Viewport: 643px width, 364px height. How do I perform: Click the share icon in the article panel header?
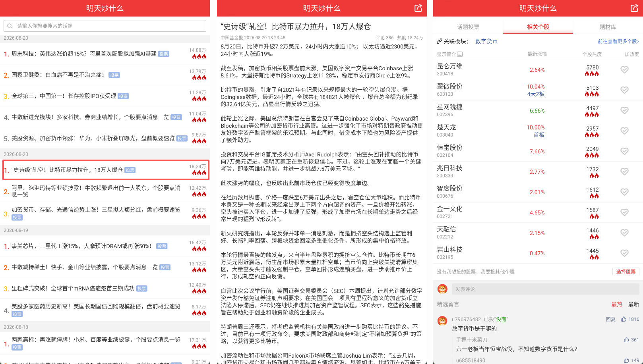coord(418,8)
